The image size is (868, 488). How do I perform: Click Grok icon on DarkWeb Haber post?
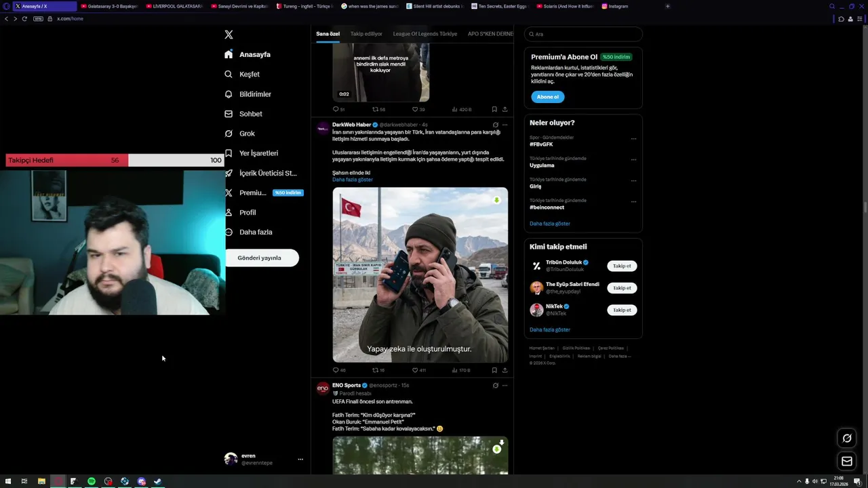[496, 125]
